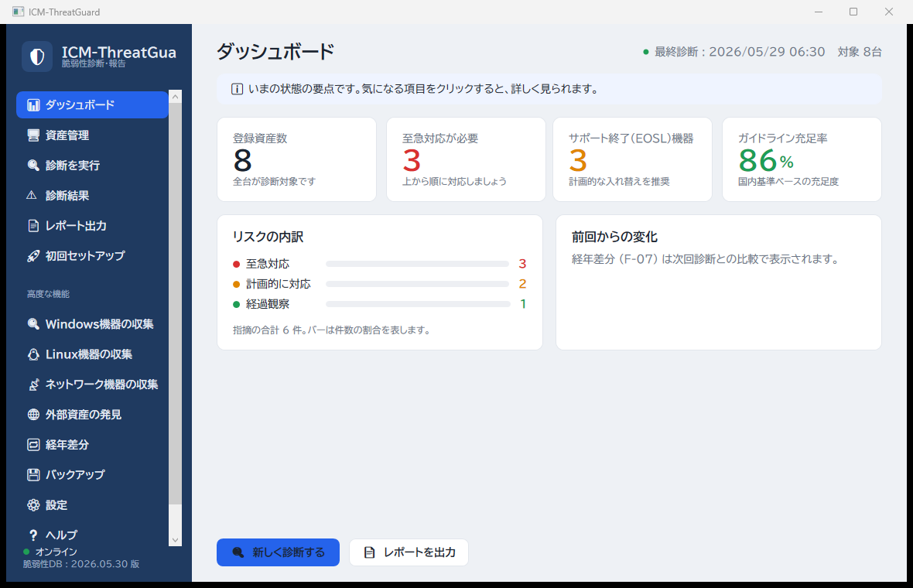
Task: Open レポート出力 in the sidebar
Action: pyautogui.click(x=92, y=226)
